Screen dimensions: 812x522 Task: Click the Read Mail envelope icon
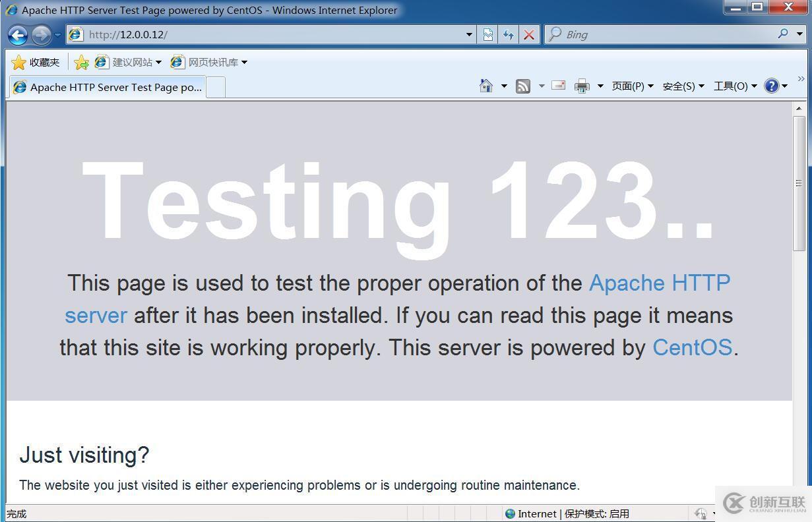coord(558,85)
